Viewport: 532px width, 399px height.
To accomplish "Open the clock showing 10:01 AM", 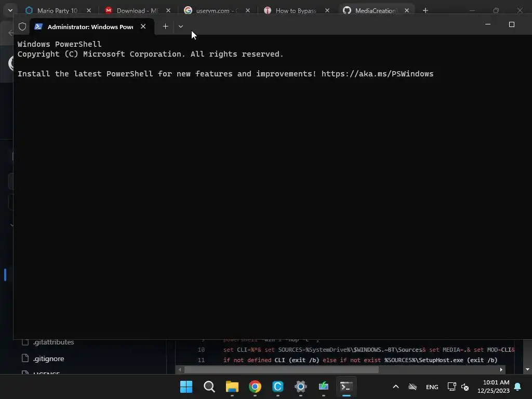I will point(494,387).
